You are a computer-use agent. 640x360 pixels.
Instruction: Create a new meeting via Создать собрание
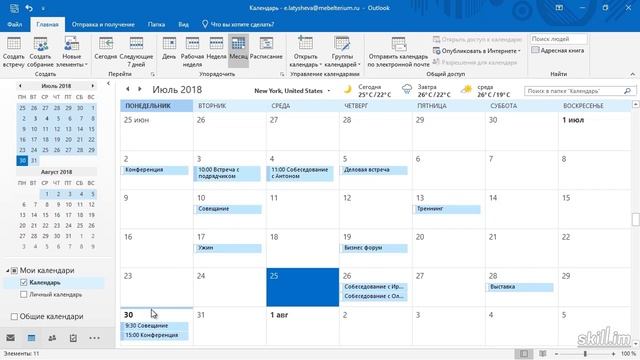(40, 52)
